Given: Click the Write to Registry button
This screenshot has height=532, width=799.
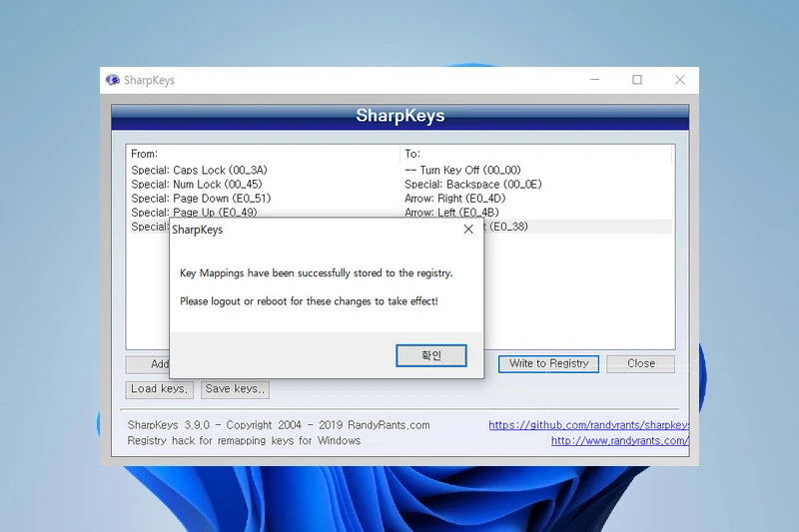Looking at the screenshot, I should point(548,363).
